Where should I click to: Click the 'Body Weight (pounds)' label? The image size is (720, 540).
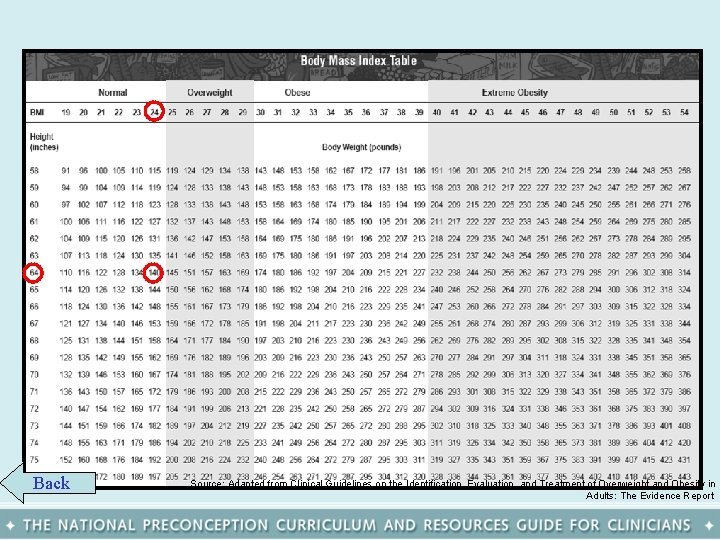(361, 147)
